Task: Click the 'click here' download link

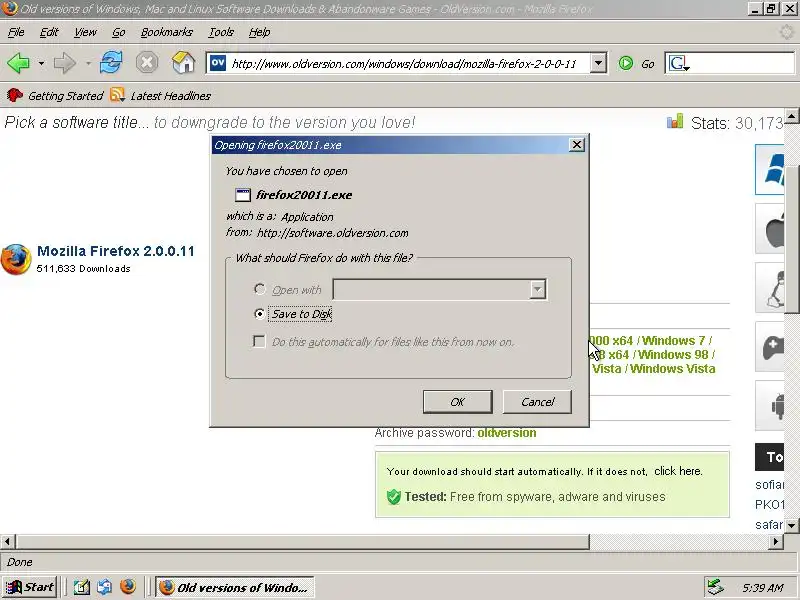Action: [x=678, y=471]
